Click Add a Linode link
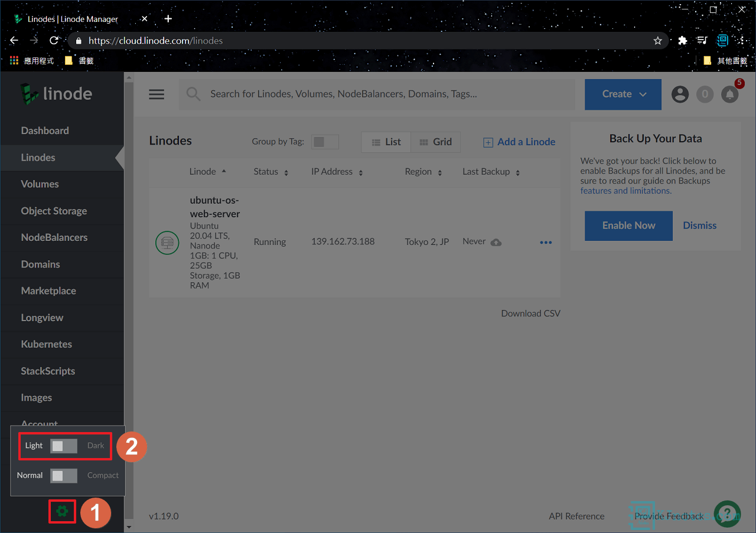The width and height of the screenshot is (756, 533). (x=519, y=142)
